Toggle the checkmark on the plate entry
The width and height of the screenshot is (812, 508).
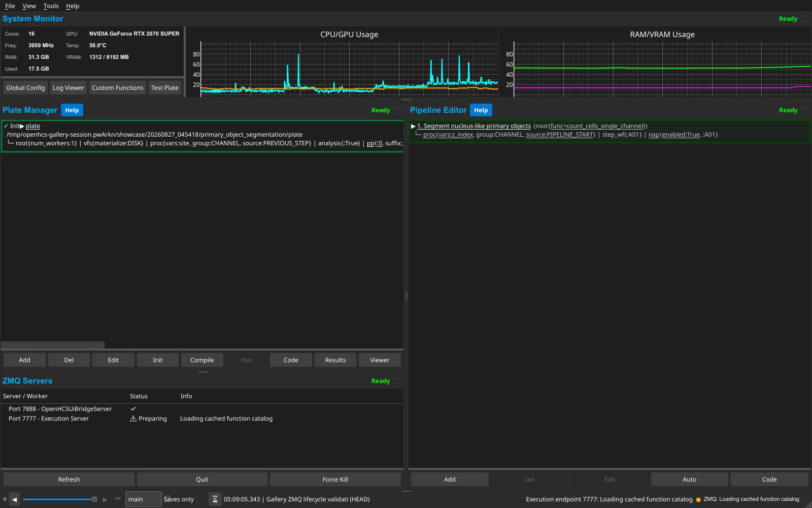point(6,126)
